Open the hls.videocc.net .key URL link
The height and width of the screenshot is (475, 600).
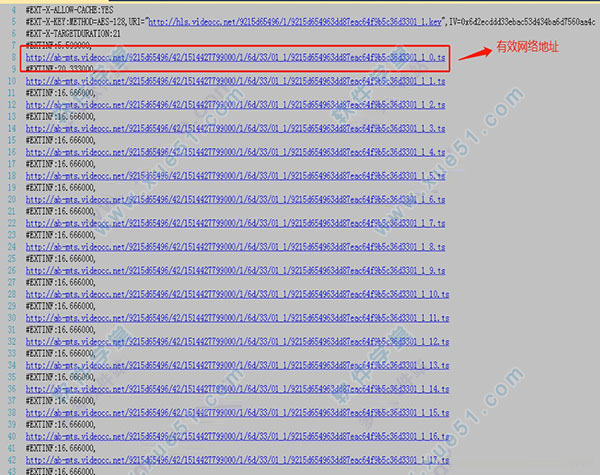click(295, 22)
